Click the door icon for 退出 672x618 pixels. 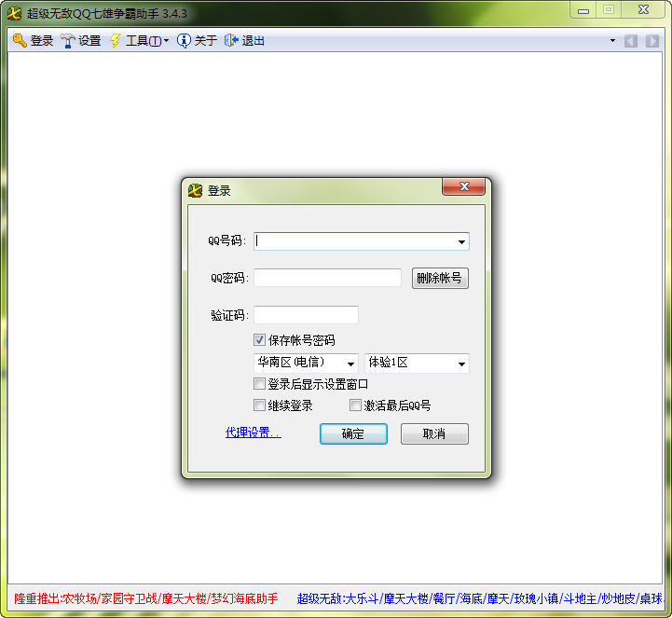click(x=231, y=41)
